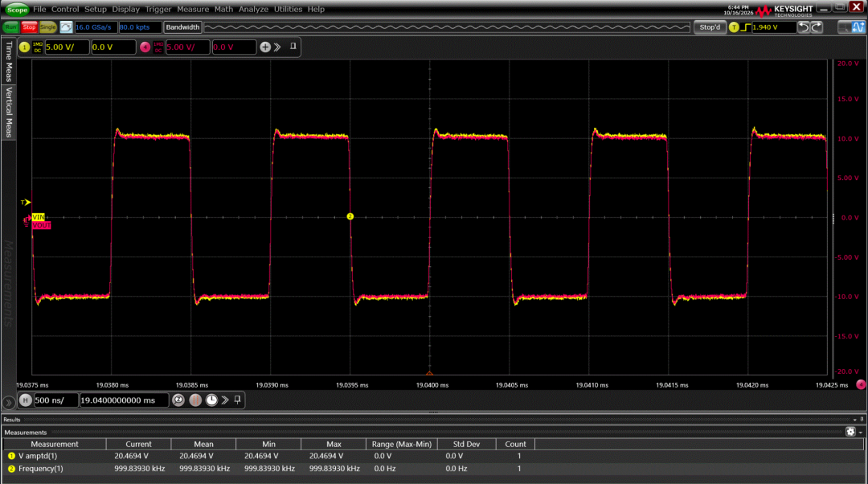Pin the horizontal toolbar

tap(237, 400)
